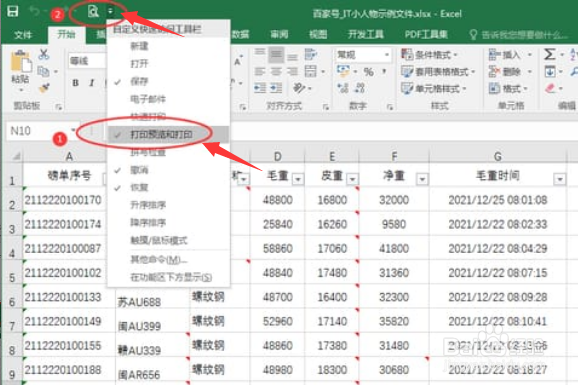This screenshot has height=385, width=578.
Task: Click the Middle Align icon (highlighted)
Action: point(276,55)
